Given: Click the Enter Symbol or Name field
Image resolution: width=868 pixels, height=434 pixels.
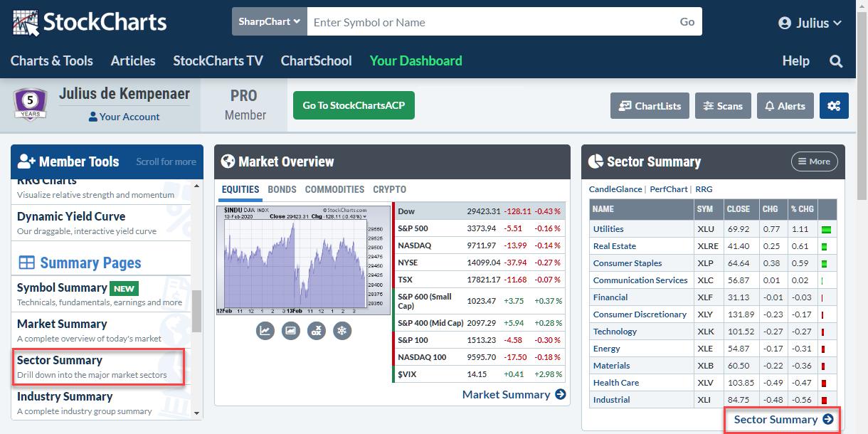Looking at the screenshot, I should click(x=490, y=21).
